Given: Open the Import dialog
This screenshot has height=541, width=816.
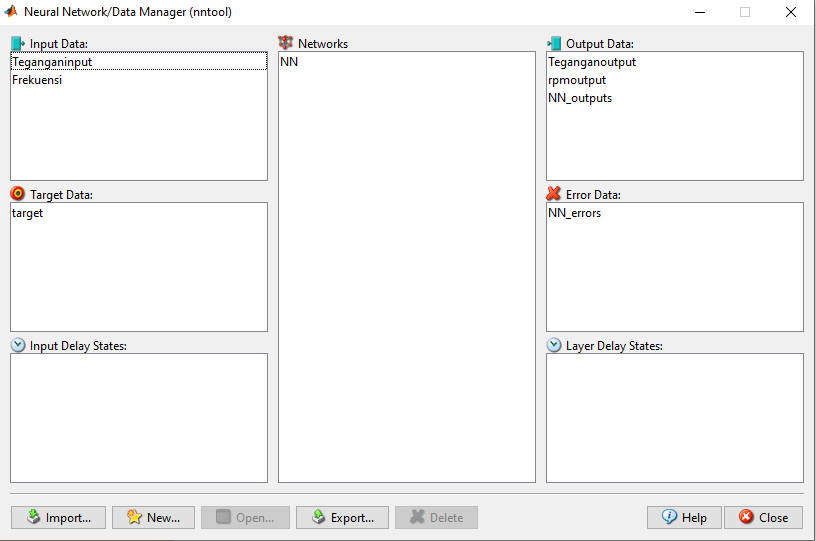Looking at the screenshot, I should click(x=58, y=518).
